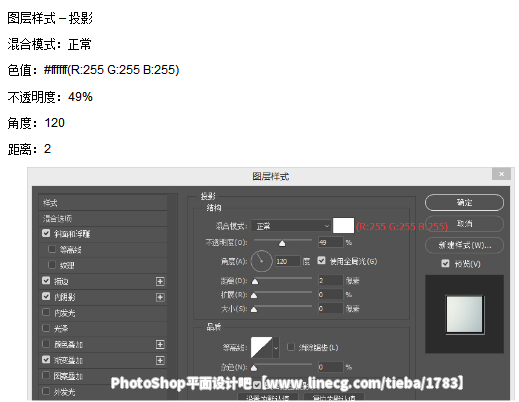Click the contour curve thumbnail (等高线)
Viewport: 519px width, 402px height.
tap(262, 347)
